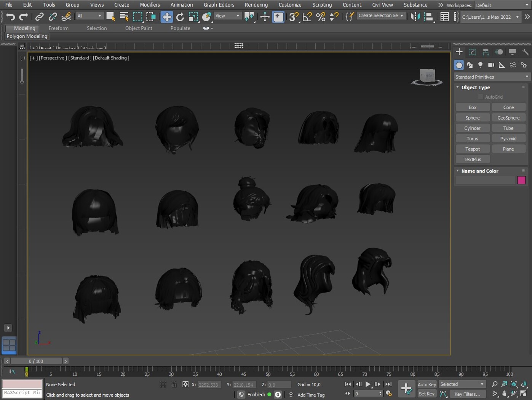This screenshot has width=532, height=400.
Task: Open the Mirror tool
Action: [x=415, y=17]
